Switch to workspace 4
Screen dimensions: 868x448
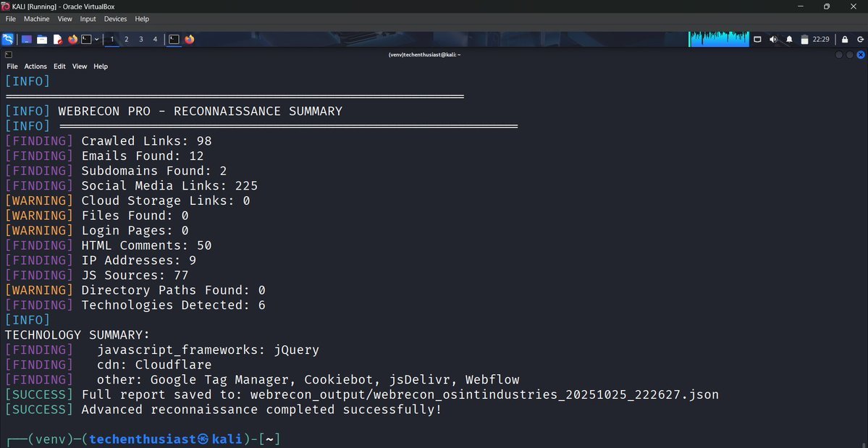pyautogui.click(x=155, y=39)
